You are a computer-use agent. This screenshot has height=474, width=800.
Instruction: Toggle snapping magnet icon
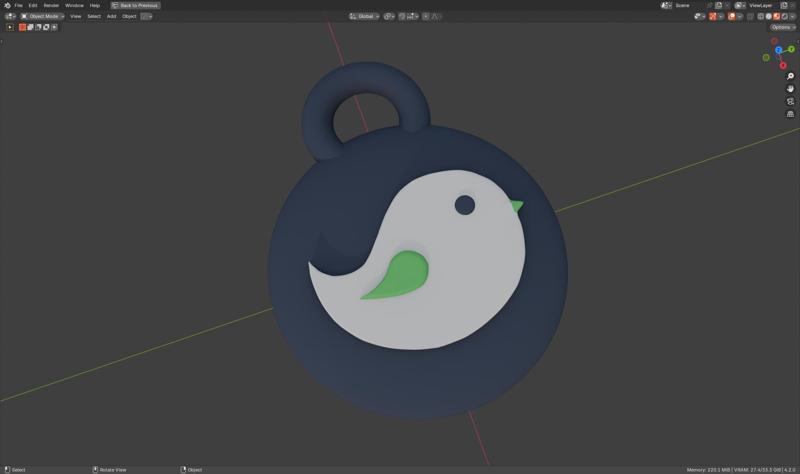click(402, 16)
